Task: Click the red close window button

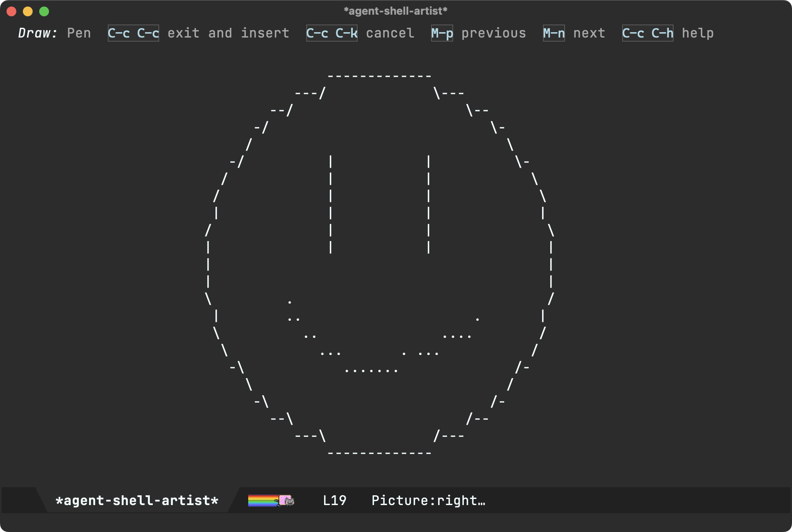Action: point(11,11)
